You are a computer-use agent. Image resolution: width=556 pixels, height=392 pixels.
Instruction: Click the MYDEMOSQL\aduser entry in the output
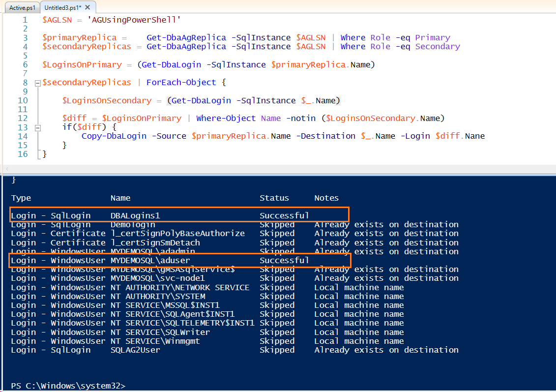point(150,260)
